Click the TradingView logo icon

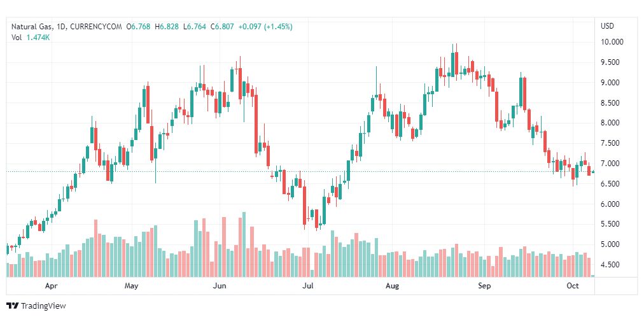coord(12,306)
